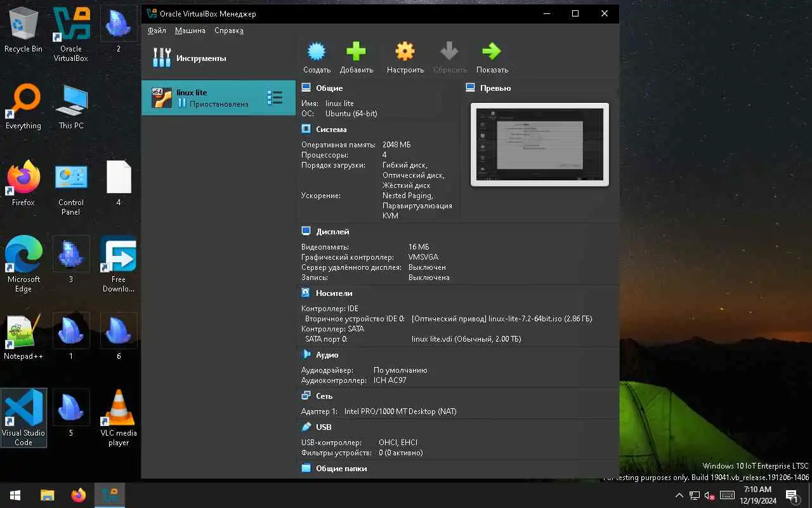This screenshot has height=508, width=812.
Task: Click the Сеть section heading
Action: (324, 396)
